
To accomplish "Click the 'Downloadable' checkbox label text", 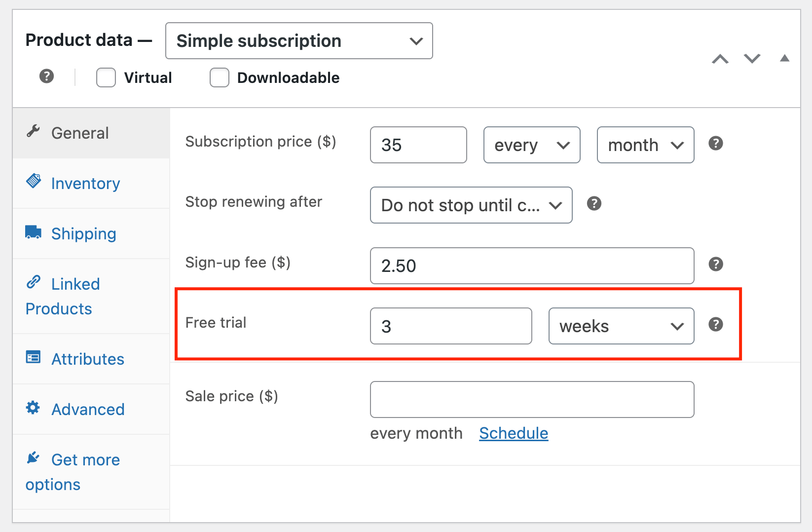I will click(288, 78).
